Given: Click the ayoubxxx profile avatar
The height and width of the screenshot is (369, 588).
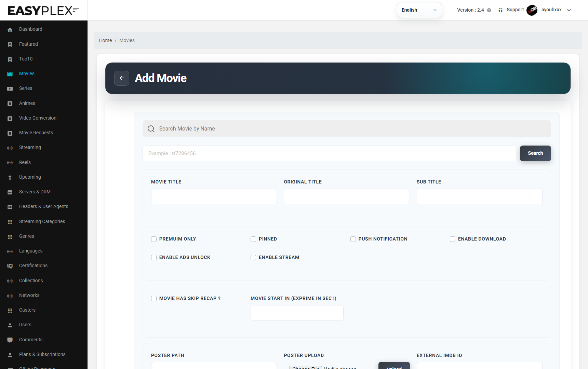Looking at the screenshot, I should (x=532, y=10).
